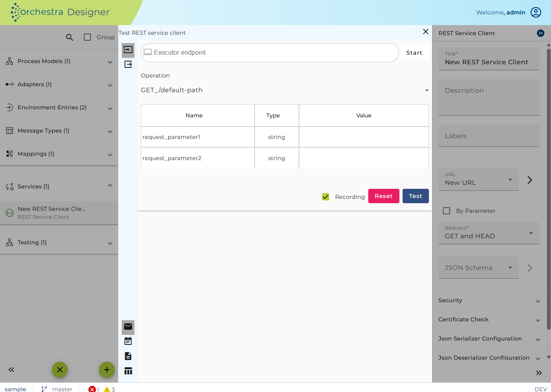The image size is (551, 392).
Task: Collapse the left sidebar with double chevron
Action: pos(11,370)
